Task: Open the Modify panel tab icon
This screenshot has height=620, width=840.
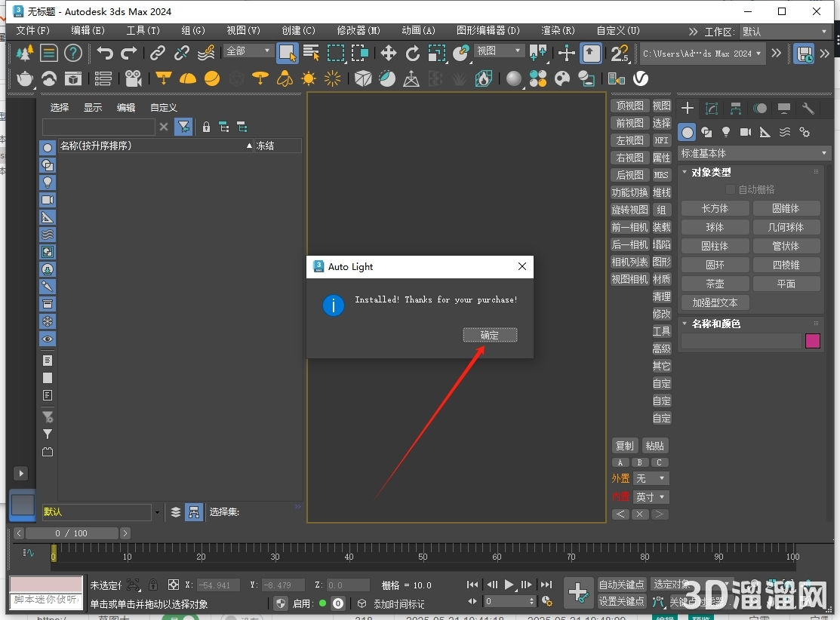Action: (x=712, y=109)
